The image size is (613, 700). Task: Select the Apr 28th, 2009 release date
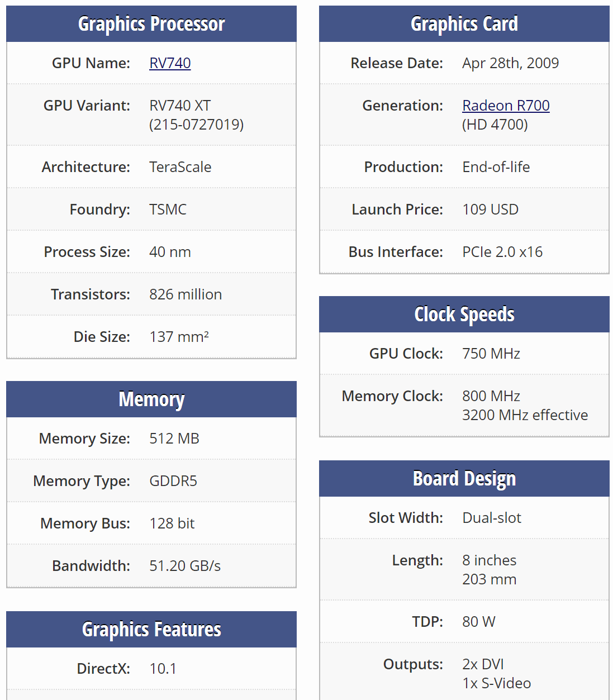[510, 63]
